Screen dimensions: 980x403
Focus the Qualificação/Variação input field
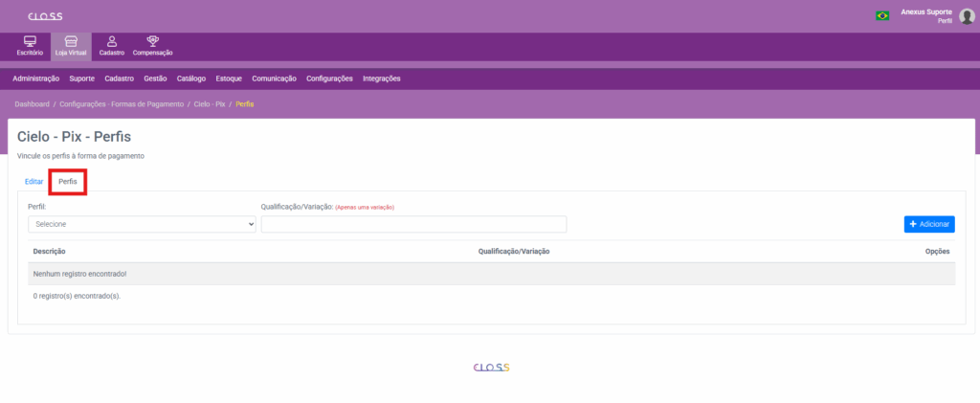pyautogui.click(x=413, y=224)
